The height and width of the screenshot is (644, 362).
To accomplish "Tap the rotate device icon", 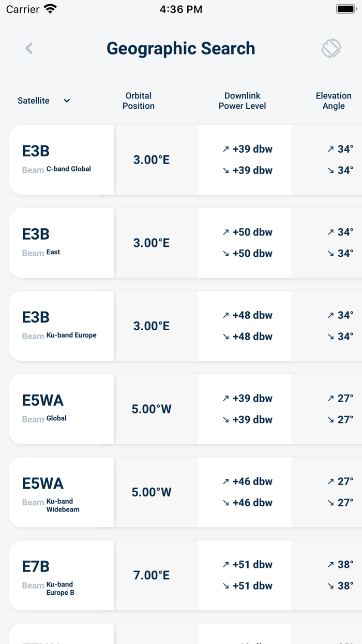I will point(331,48).
